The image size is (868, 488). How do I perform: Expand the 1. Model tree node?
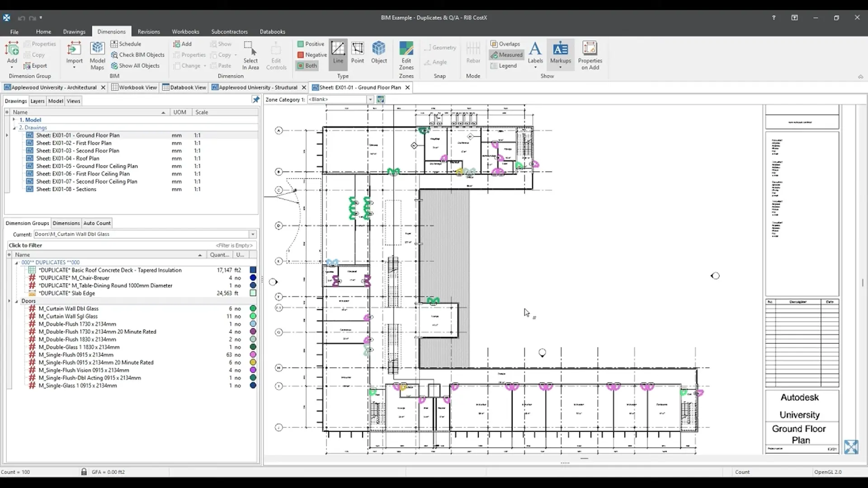[x=14, y=120]
